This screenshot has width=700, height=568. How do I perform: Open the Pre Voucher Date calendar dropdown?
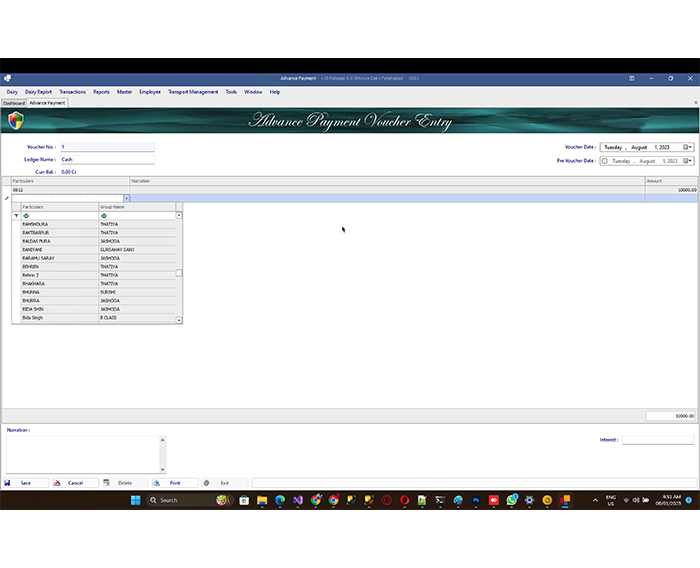pyautogui.click(x=688, y=160)
